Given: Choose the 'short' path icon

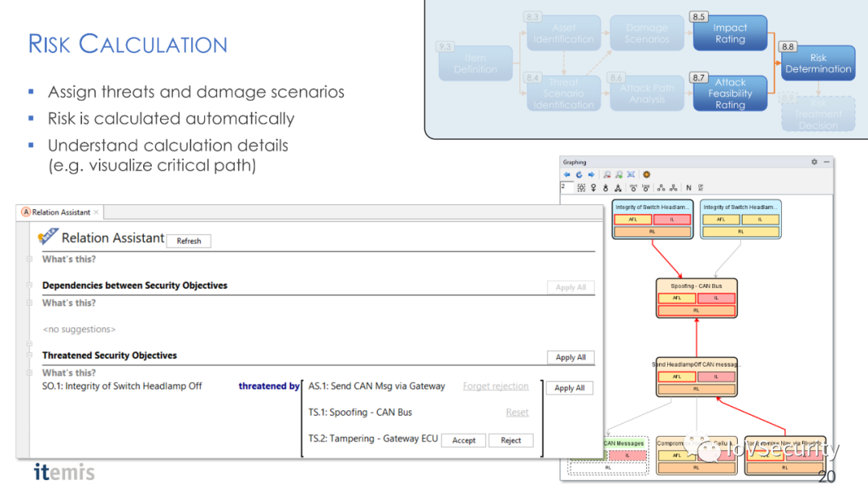Looking at the screenshot, I should (x=633, y=187).
